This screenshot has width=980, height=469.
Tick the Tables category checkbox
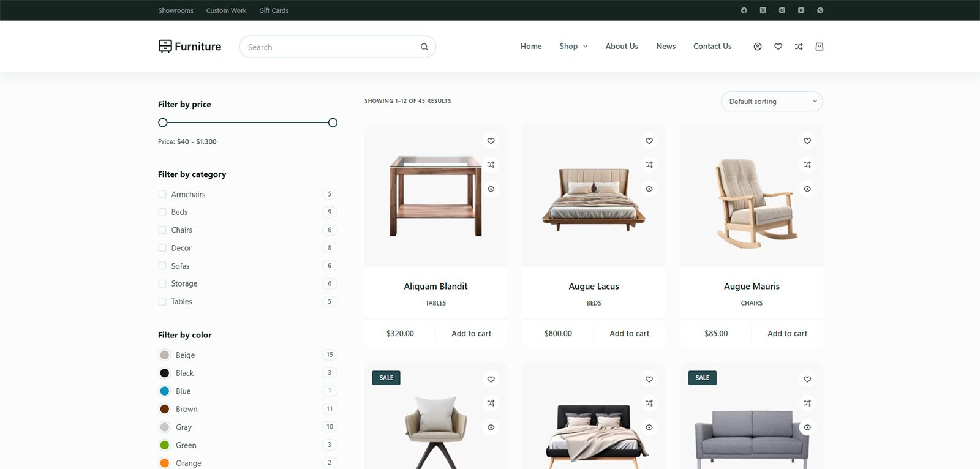(162, 302)
